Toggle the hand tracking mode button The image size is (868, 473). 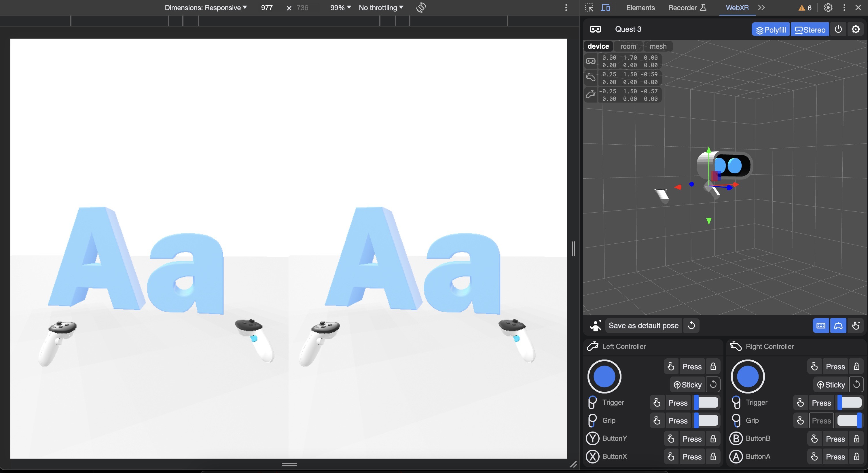[856, 325]
